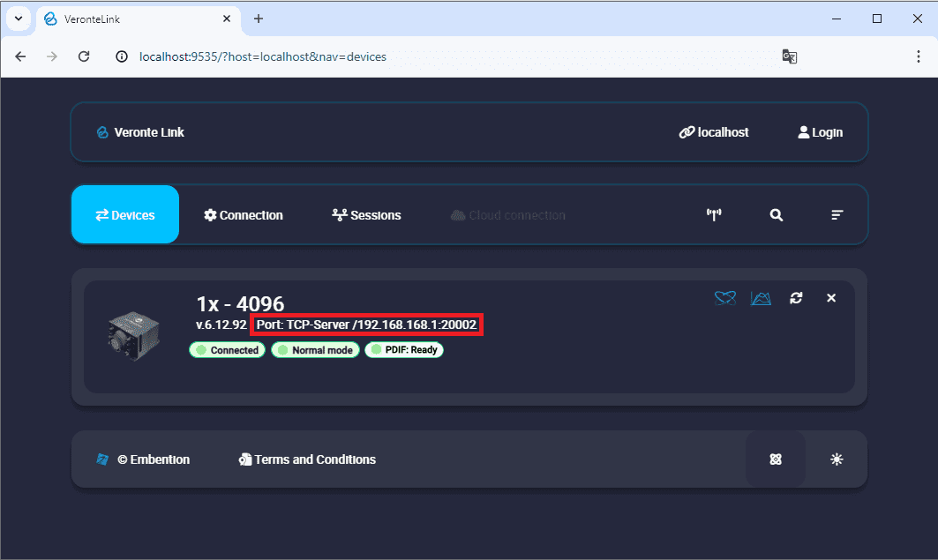Click the Veronte Link logo
This screenshot has height=560, width=938.
coord(140,132)
